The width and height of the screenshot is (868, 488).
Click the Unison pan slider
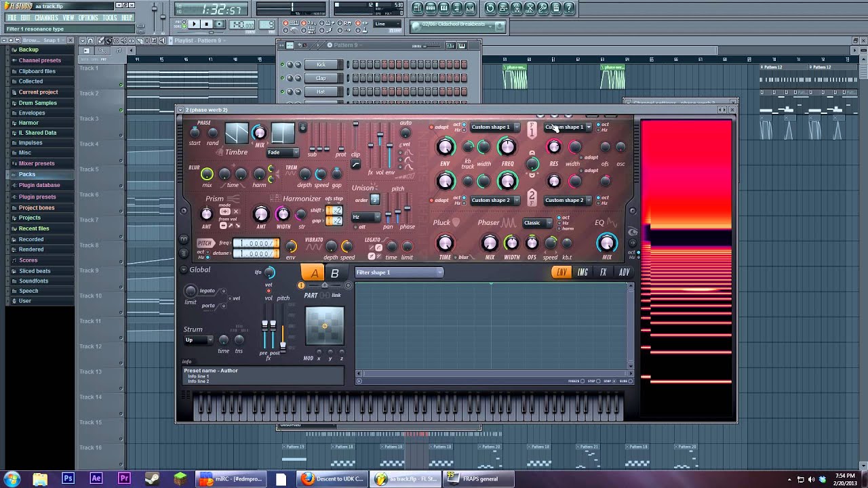[x=389, y=210]
